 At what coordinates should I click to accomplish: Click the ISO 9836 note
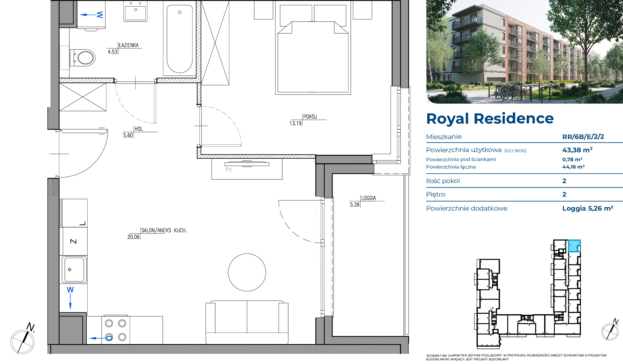click(515, 151)
